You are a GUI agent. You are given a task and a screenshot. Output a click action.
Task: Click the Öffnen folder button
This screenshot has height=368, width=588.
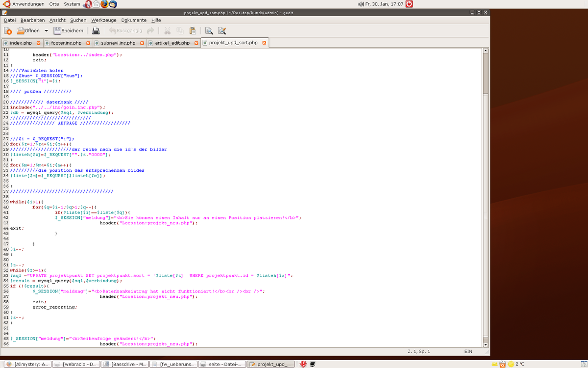tap(28, 30)
